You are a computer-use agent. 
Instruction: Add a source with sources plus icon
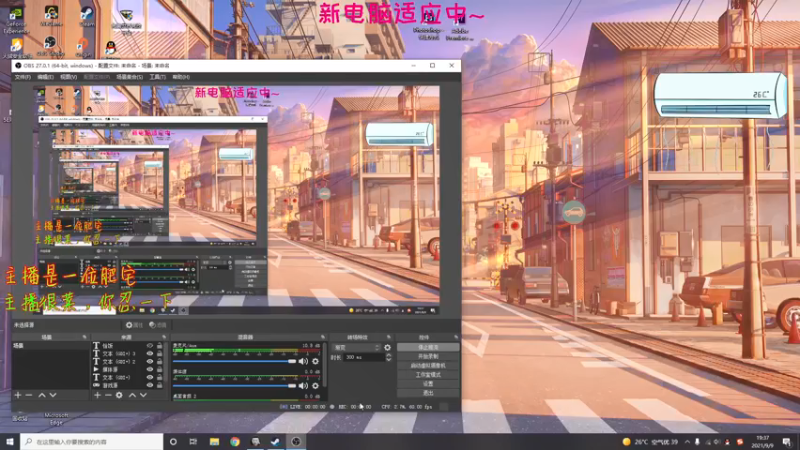click(x=97, y=395)
